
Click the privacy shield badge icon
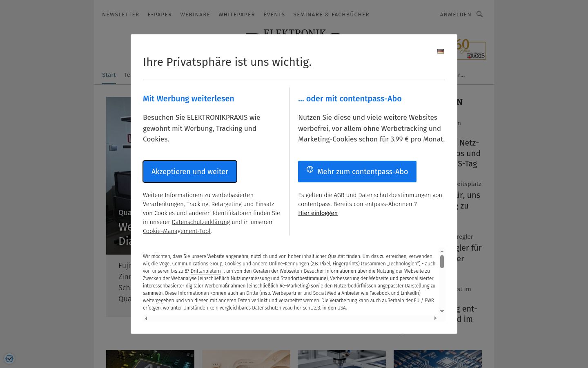(x=9, y=359)
